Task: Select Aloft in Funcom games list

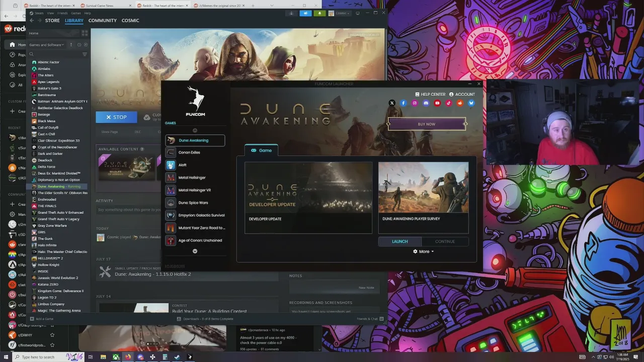Action: tap(195, 165)
